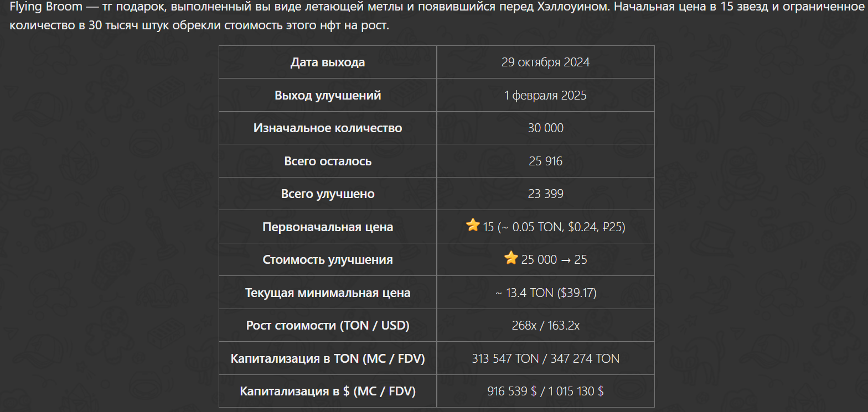Select the 25 916 remaining value

[546, 161]
